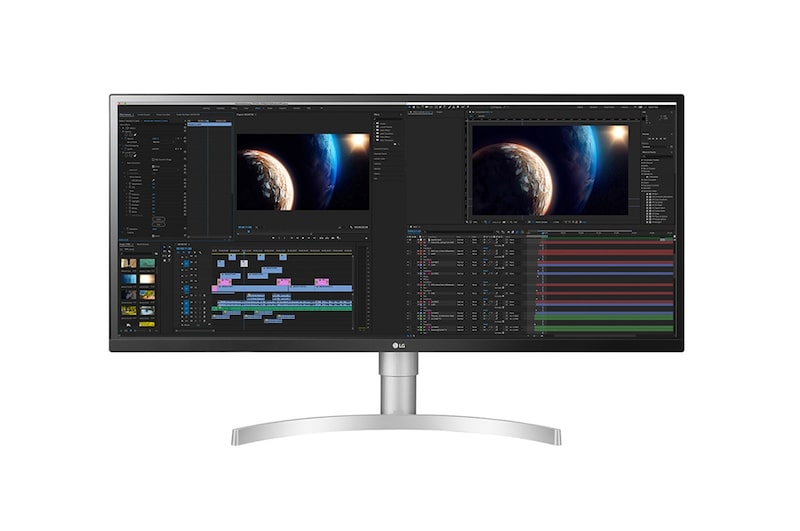800x531 pixels.
Task: Pick the Razor tool in Premiere's tools panel
Action: tap(169, 251)
